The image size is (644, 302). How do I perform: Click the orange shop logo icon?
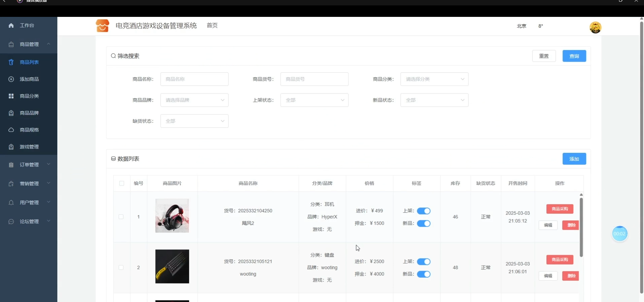click(x=102, y=26)
